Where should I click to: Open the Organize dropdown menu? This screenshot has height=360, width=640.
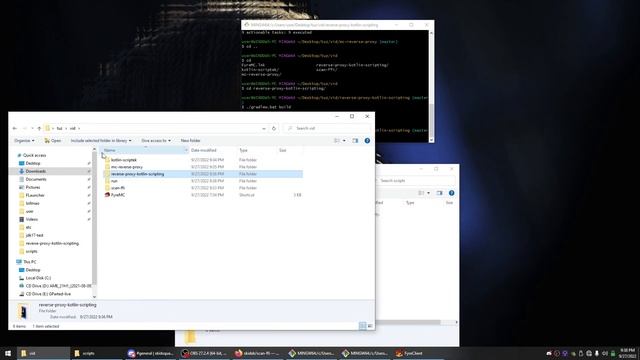click(24, 140)
